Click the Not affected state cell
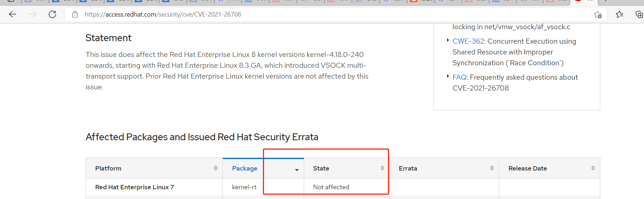Viewport: 644px width, 199px height. point(331,187)
